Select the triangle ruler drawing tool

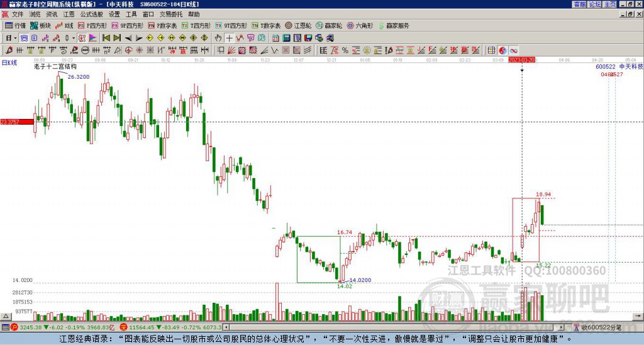(118, 50)
